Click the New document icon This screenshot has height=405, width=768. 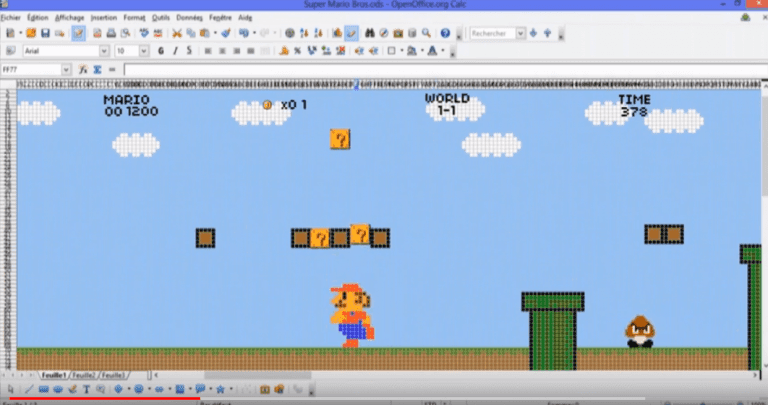tap(10, 33)
